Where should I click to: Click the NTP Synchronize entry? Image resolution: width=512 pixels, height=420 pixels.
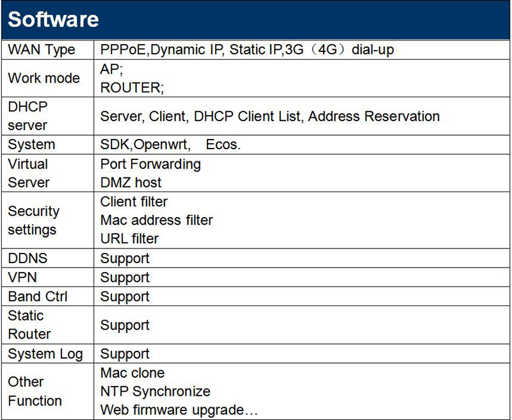tap(155, 391)
